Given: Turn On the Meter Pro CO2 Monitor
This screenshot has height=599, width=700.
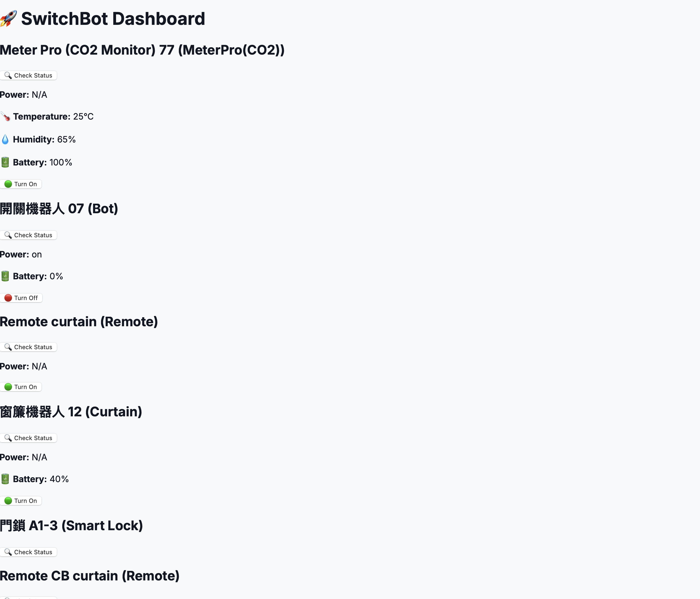Looking at the screenshot, I should click(21, 184).
